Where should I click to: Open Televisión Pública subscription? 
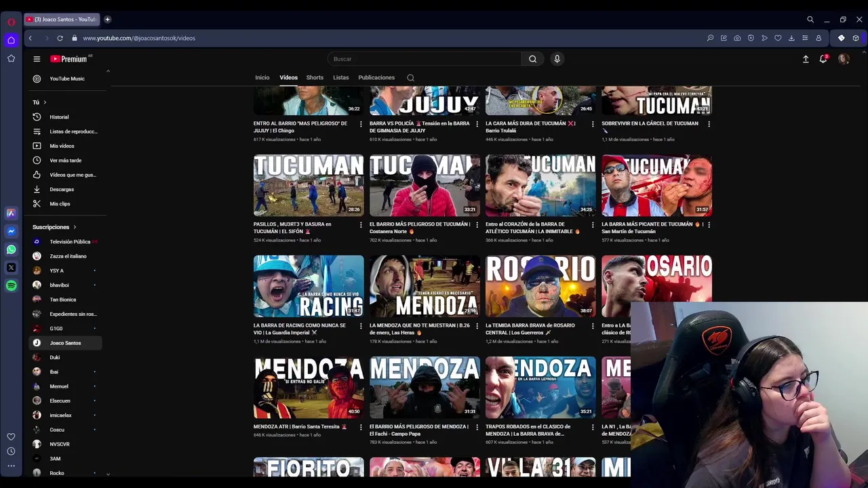(x=66, y=241)
